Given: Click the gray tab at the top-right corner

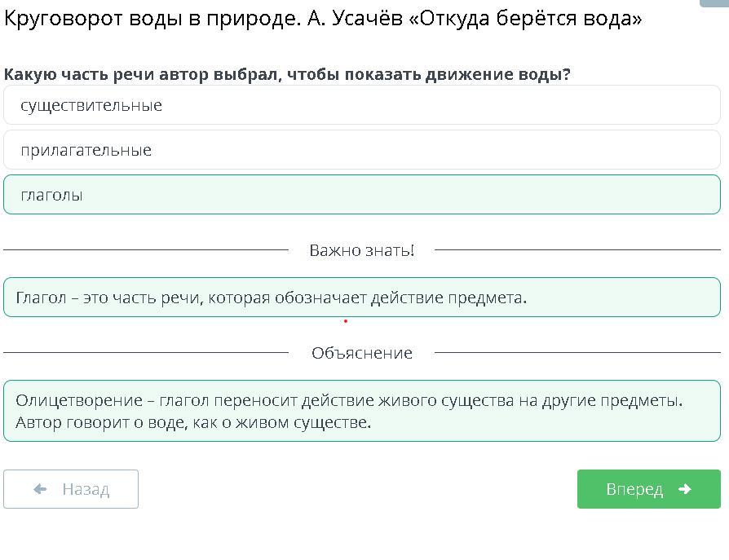Looking at the screenshot, I should [714, 2].
